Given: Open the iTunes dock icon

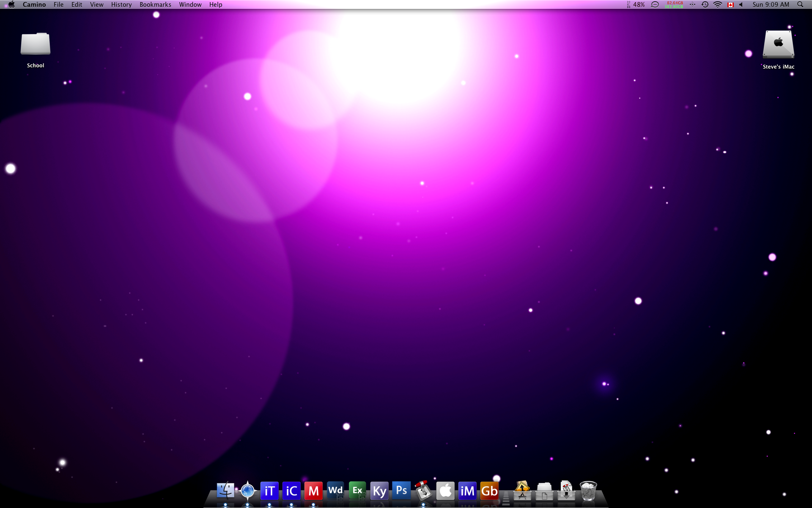Looking at the screenshot, I should (269, 491).
